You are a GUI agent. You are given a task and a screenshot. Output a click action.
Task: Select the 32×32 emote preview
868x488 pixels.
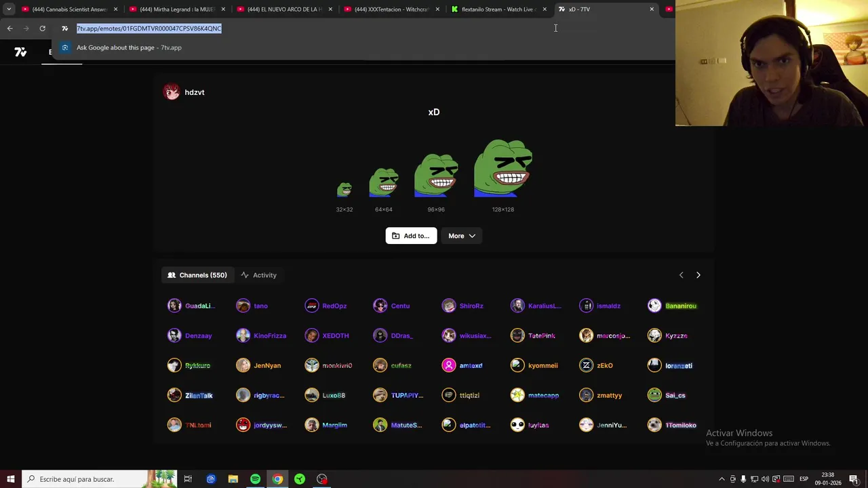pyautogui.click(x=344, y=189)
